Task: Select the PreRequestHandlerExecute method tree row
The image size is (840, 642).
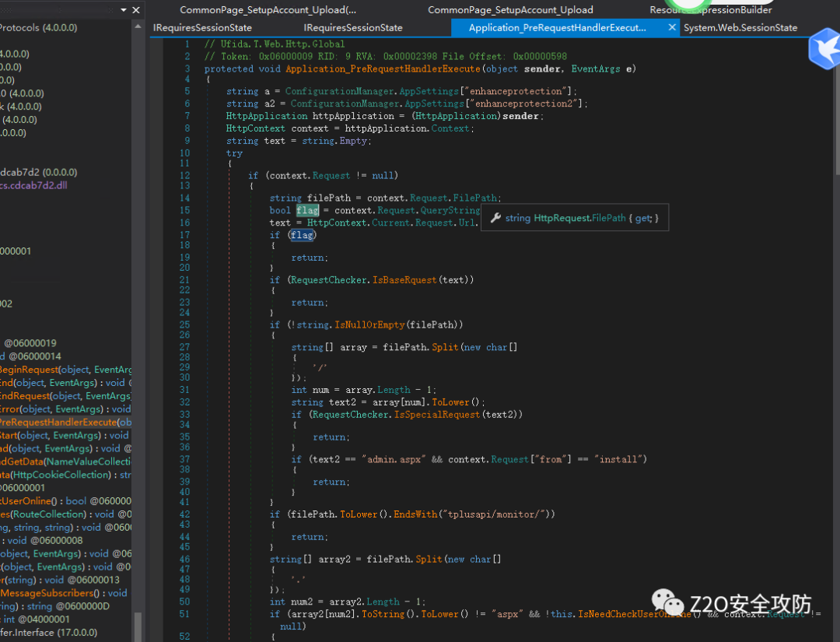Action: 65,423
